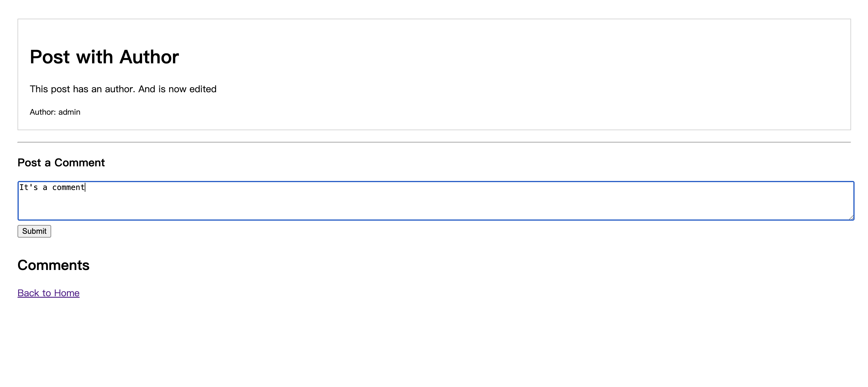Click the word "Home" in the bottom link
Image resolution: width=868 pixels, height=387 pixels.
[67, 293]
